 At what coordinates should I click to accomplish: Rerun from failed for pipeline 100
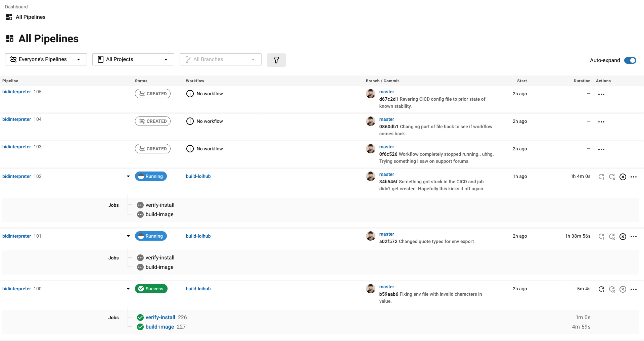pyautogui.click(x=612, y=289)
